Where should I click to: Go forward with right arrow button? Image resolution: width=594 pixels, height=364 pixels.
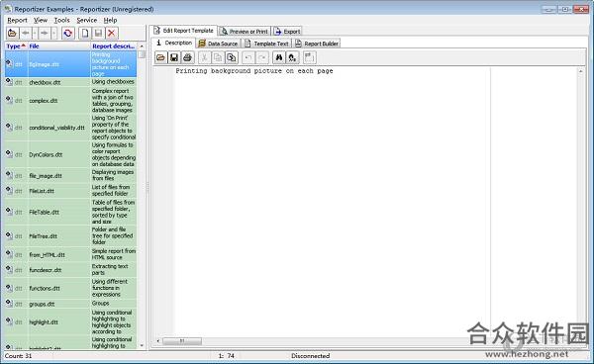tap(45, 34)
